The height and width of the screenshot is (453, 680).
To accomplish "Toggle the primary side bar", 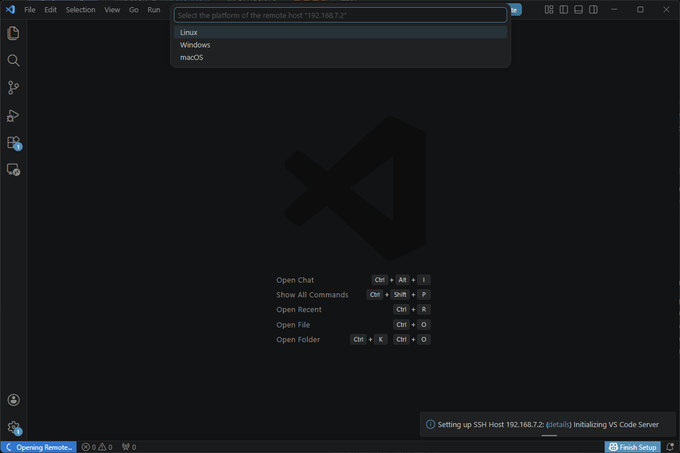I will 564,10.
